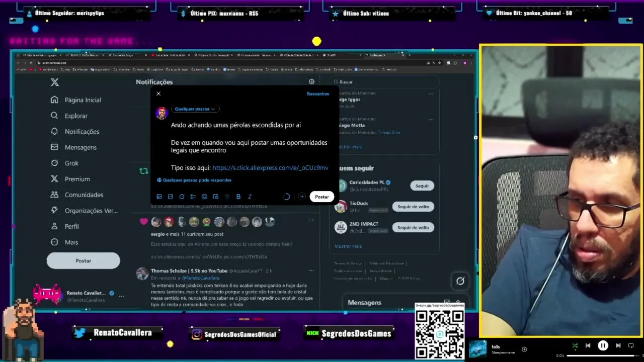Toggle shuffle in music player
644x362 pixels.
(x=575, y=345)
